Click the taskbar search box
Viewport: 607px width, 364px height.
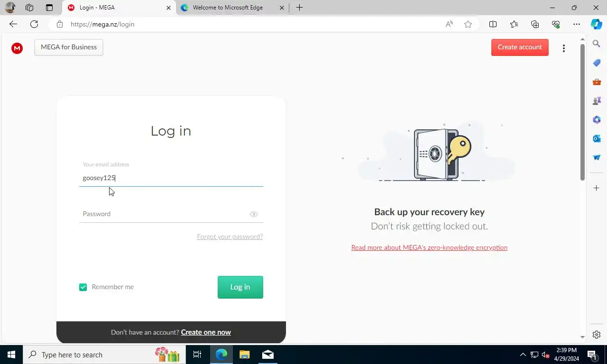[x=103, y=355]
